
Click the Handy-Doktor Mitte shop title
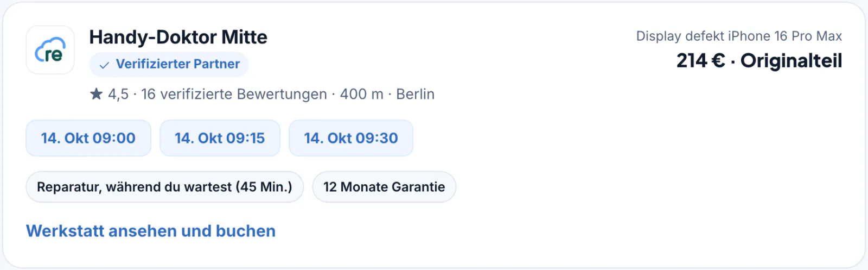[x=178, y=37]
